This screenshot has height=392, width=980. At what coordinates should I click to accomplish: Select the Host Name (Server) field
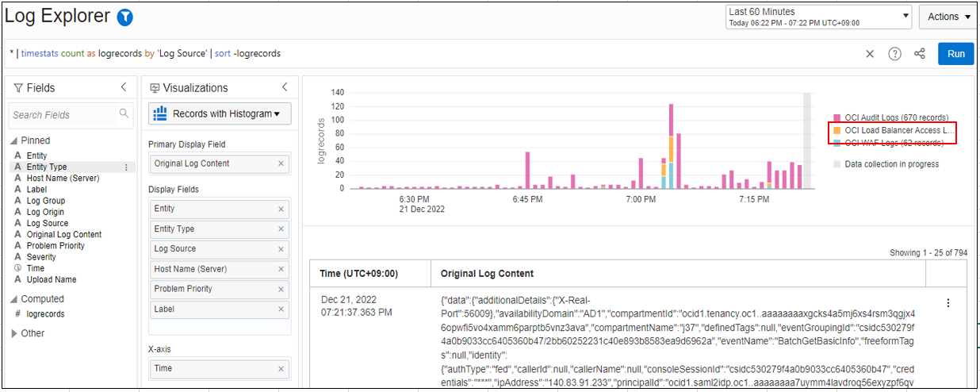click(63, 179)
